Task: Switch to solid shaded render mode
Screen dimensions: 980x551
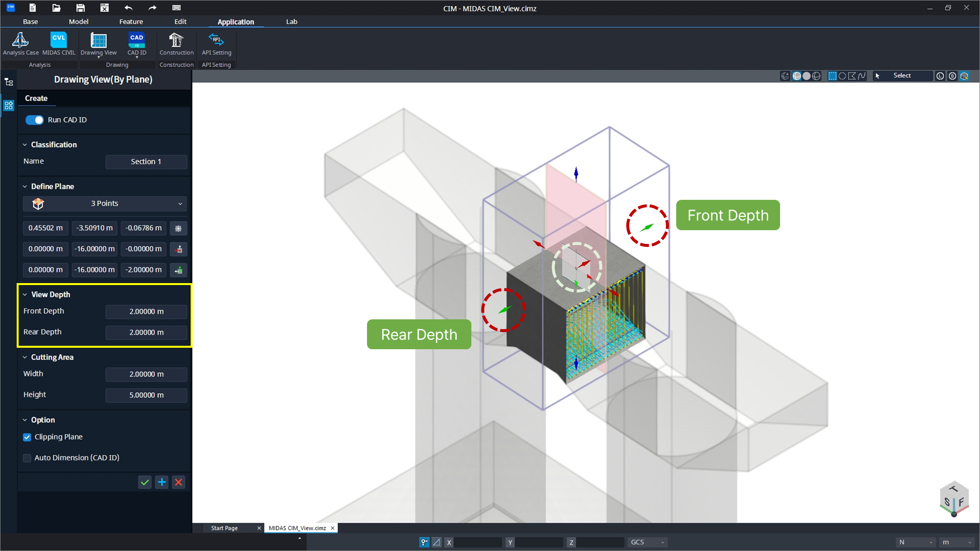Action: [807, 76]
